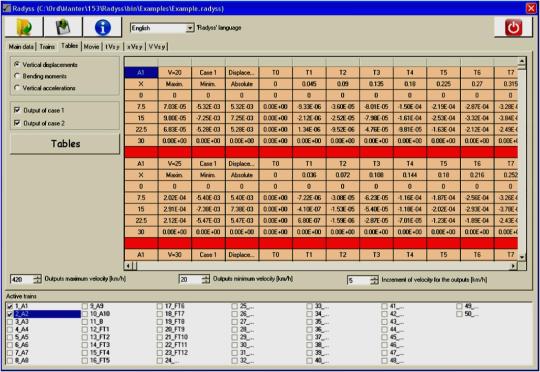The height and width of the screenshot is (372, 540).
Task: Check empty train slot 33
Action: (x=309, y=306)
